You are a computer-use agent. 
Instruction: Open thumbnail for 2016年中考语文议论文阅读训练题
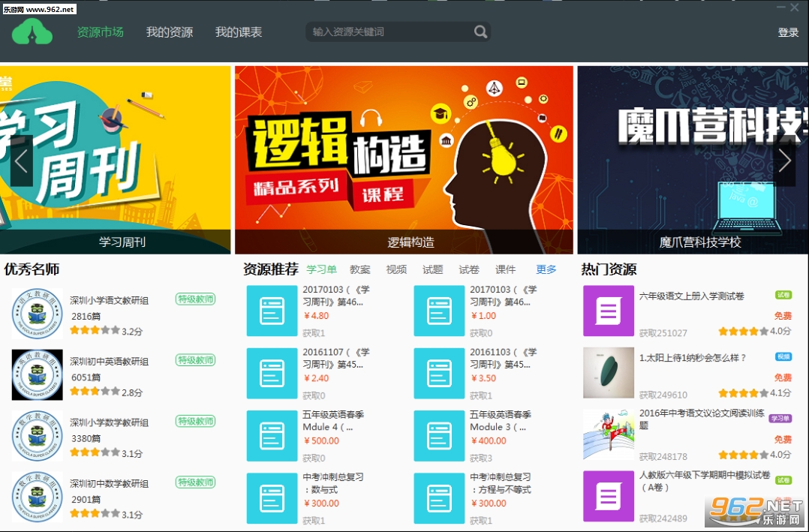coord(609,434)
